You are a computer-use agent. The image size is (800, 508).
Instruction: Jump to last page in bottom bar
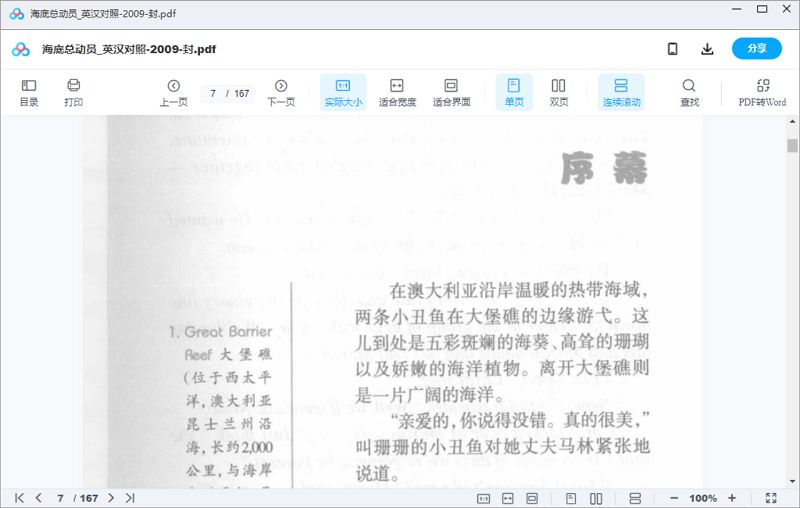[130, 498]
